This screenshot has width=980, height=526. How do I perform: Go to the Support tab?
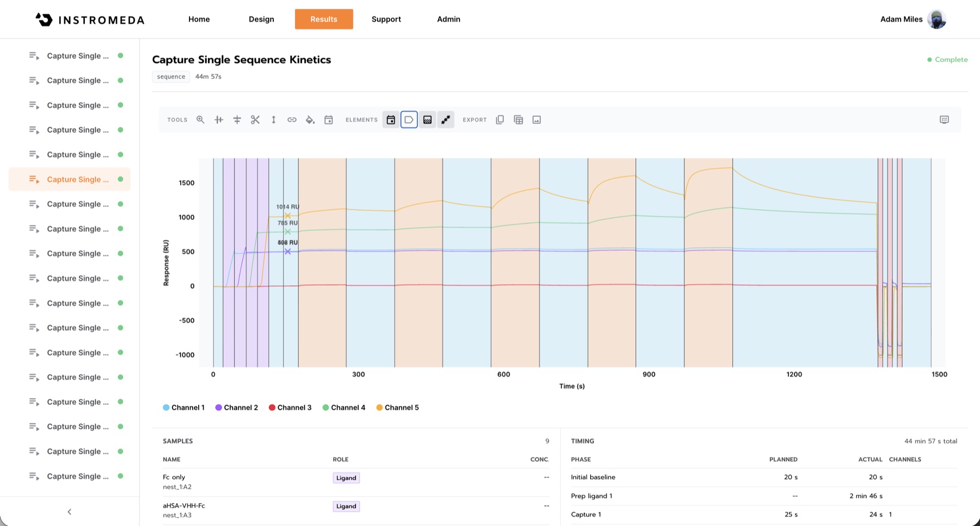click(386, 19)
